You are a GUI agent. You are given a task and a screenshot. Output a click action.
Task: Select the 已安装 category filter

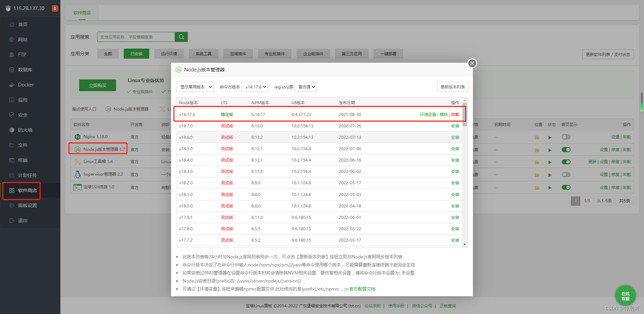137,54
